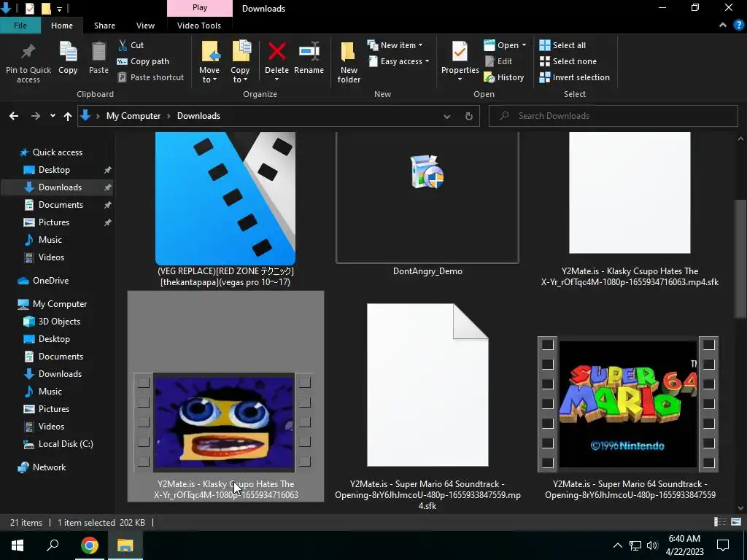This screenshot has height=560, width=747.
Task: Click Pin to Quick access icon
Action: pos(28,52)
